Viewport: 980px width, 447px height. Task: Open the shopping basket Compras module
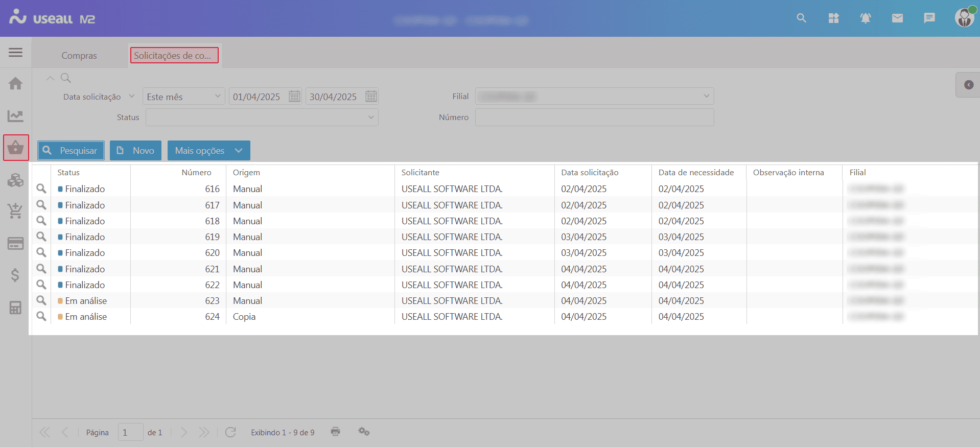tap(16, 148)
